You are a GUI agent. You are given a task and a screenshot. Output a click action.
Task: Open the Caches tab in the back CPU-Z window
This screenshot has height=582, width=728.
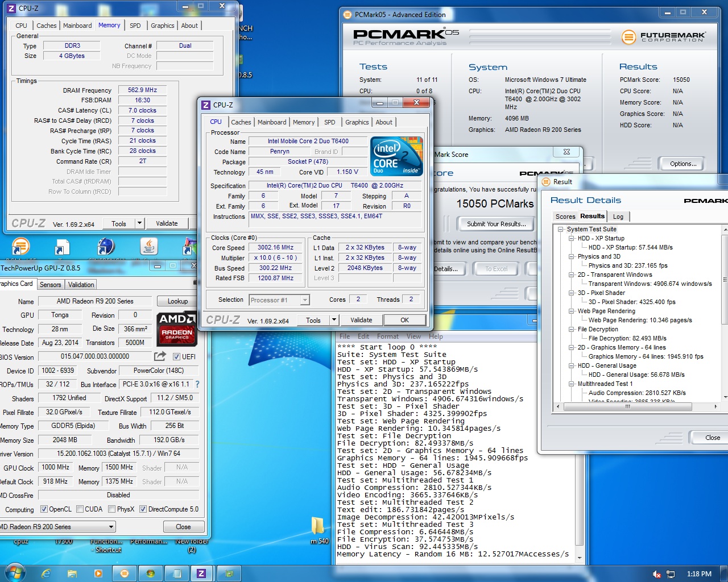(x=47, y=26)
